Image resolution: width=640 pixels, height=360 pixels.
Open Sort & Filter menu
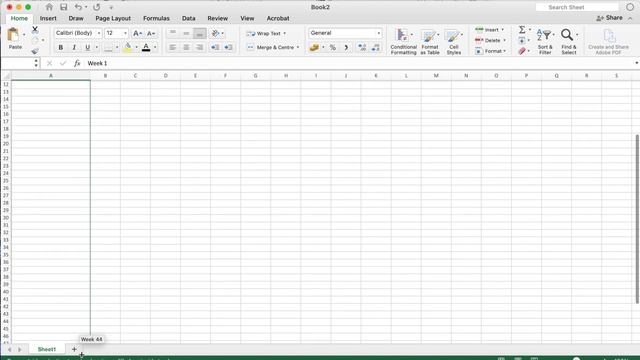coord(545,41)
